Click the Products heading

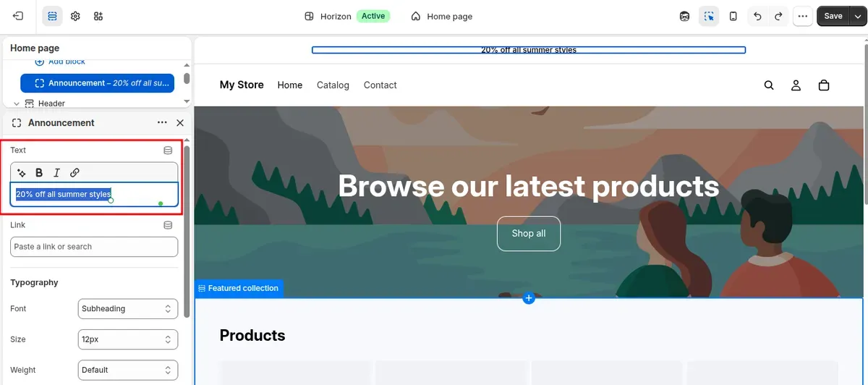[252, 335]
